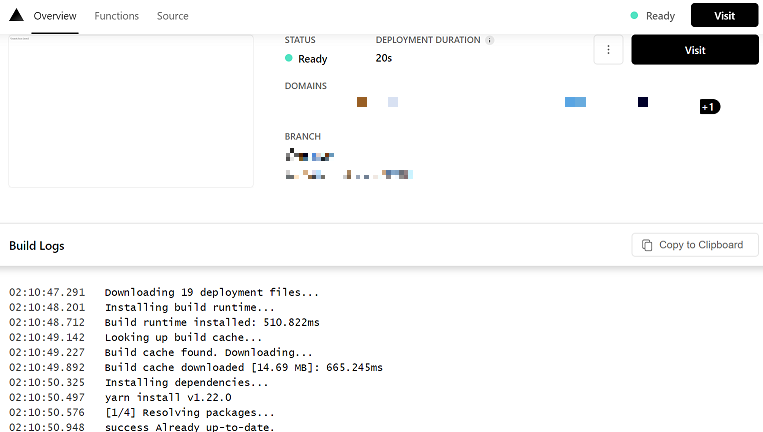The image size is (763, 432).
Task: Click the BRANCH label
Action: [303, 137]
